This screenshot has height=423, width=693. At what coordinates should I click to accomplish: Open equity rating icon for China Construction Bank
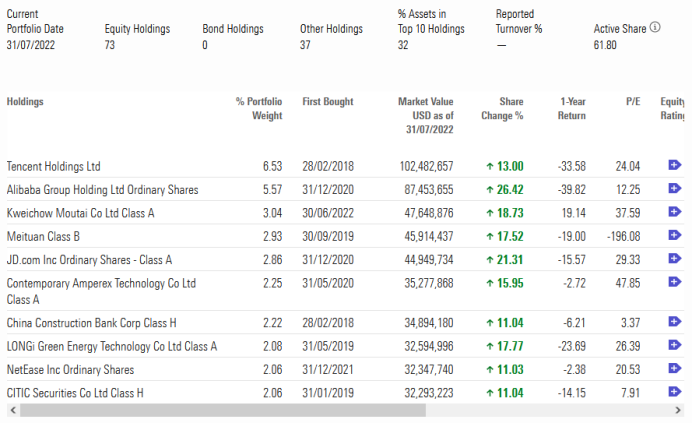674,322
